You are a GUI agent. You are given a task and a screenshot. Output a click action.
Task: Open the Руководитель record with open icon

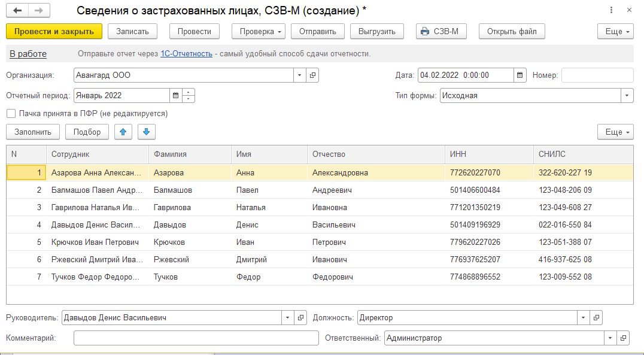pos(301,318)
